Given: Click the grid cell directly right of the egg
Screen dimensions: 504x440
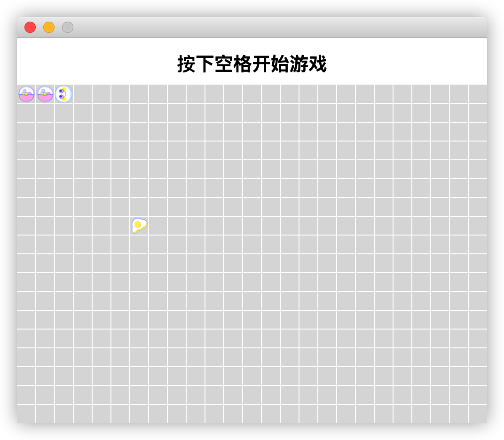Looking at the screenshot, I should pyautogui.click(x=158, y=225).
